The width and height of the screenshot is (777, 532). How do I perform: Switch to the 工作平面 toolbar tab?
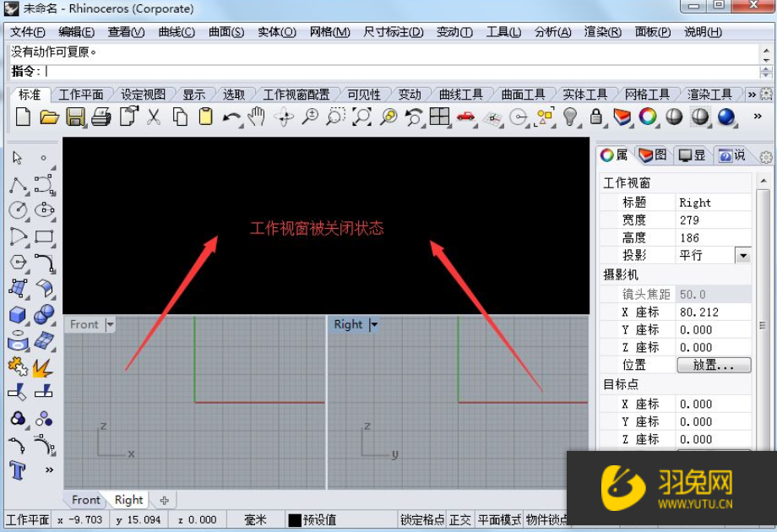[81, 94]
